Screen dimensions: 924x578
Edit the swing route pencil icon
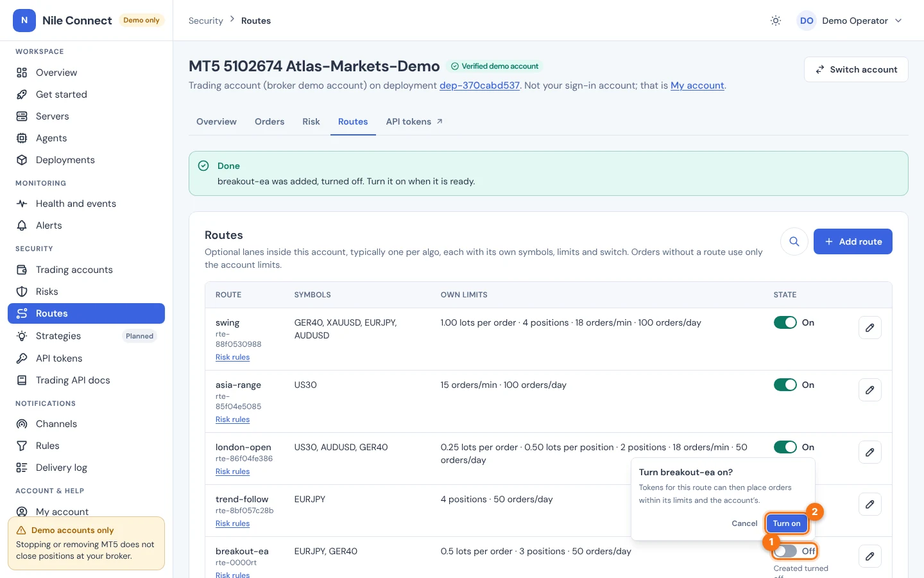click(x=870, y=328)
